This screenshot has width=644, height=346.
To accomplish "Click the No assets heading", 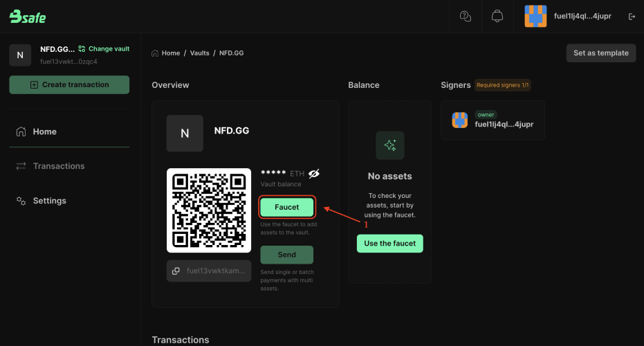I will click(x=389, y=176).
